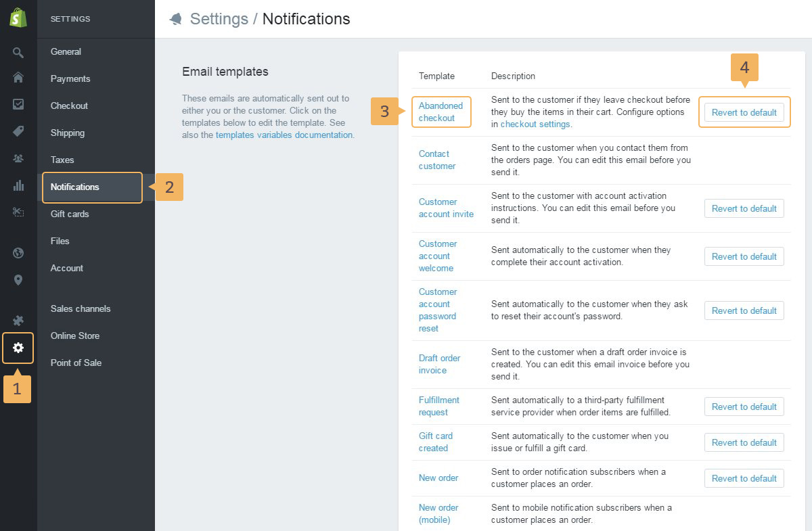The image size is (812, 531).
Task: Open Sales channels settings
Action: [81, 308]
